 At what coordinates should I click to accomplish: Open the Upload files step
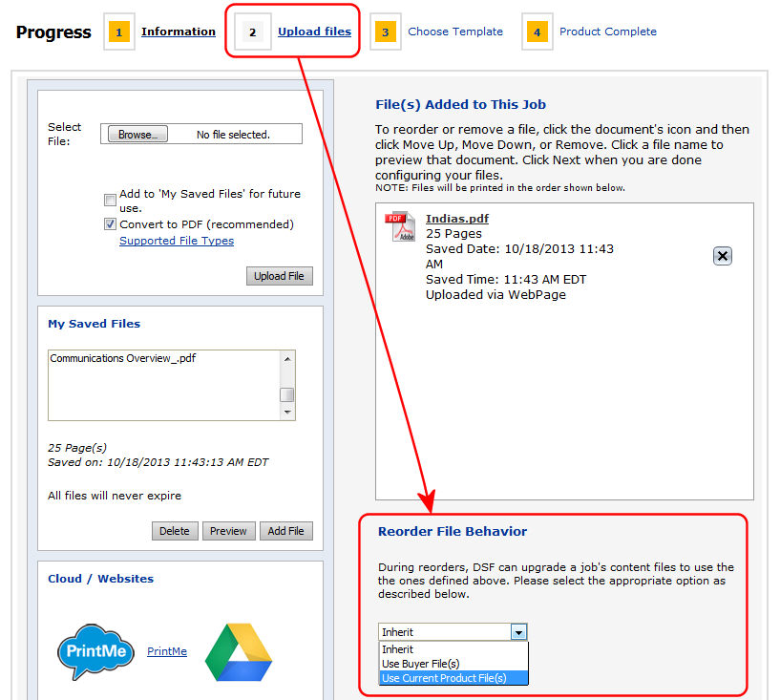(314, 32)
